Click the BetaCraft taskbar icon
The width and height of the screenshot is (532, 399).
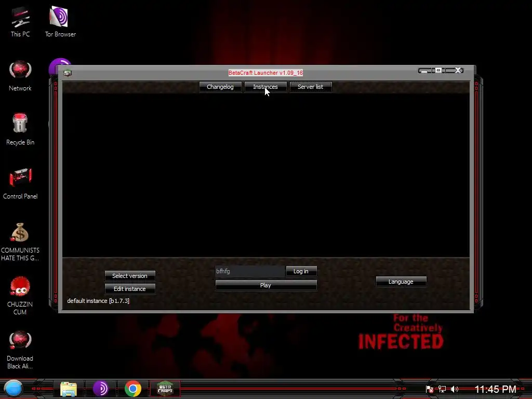(x=165, y=389)
